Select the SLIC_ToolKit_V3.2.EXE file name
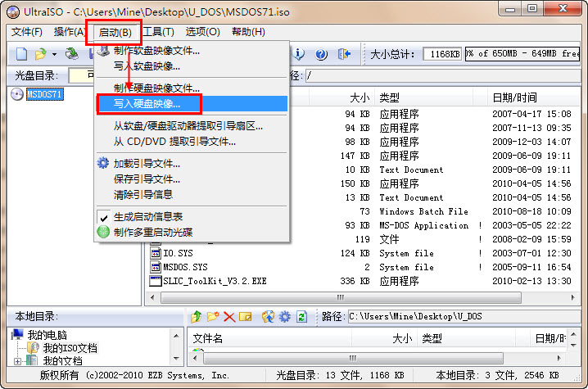This screenshot has height=389, width=588. click(215, 281)
